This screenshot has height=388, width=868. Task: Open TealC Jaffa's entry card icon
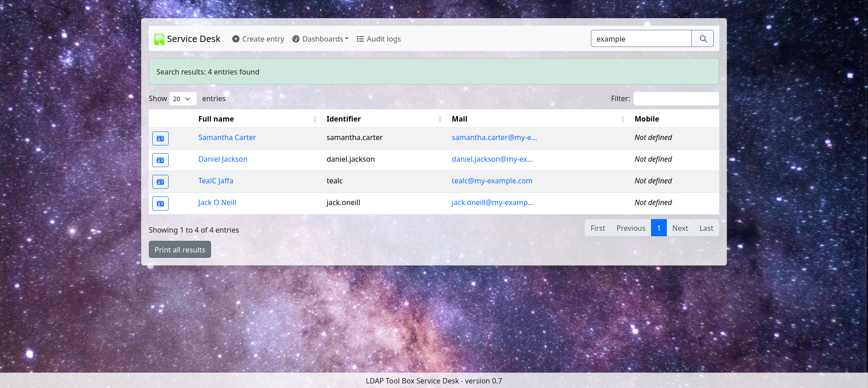pyautogui.click(x=160, y=182)
